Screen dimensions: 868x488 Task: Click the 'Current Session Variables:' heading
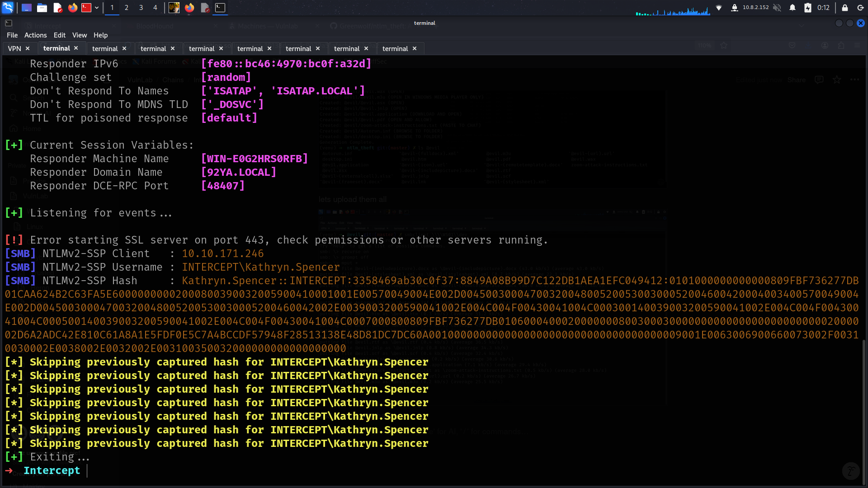coord(112,145)
